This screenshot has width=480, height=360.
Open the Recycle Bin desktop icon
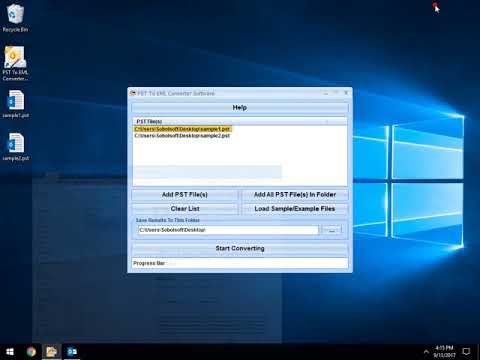pos(15,18)
